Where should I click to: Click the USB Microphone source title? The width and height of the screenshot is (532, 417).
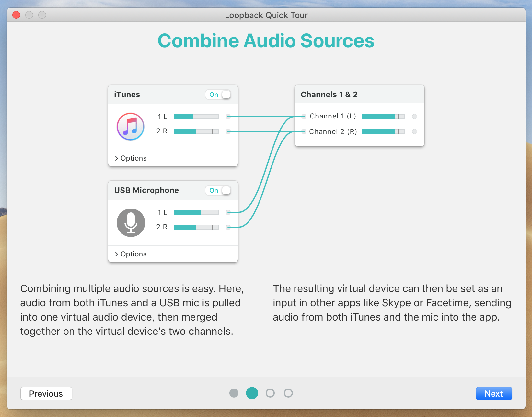146,190
